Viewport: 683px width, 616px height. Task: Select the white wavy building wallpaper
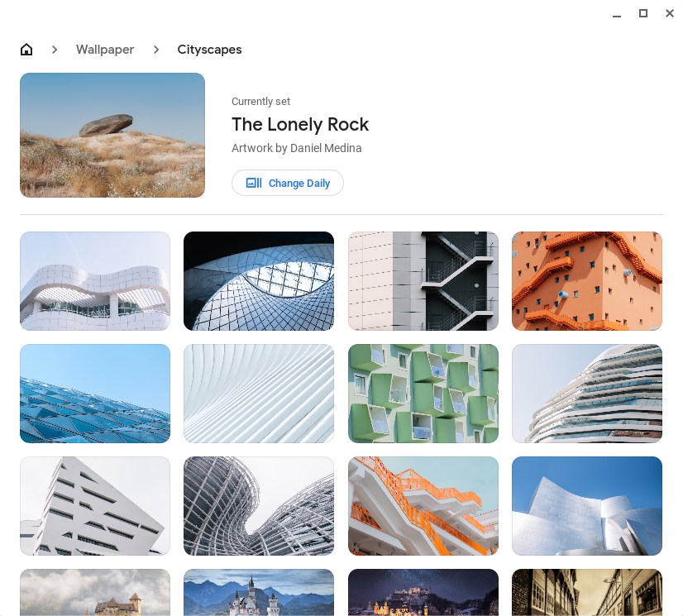[x=95, y=281]
